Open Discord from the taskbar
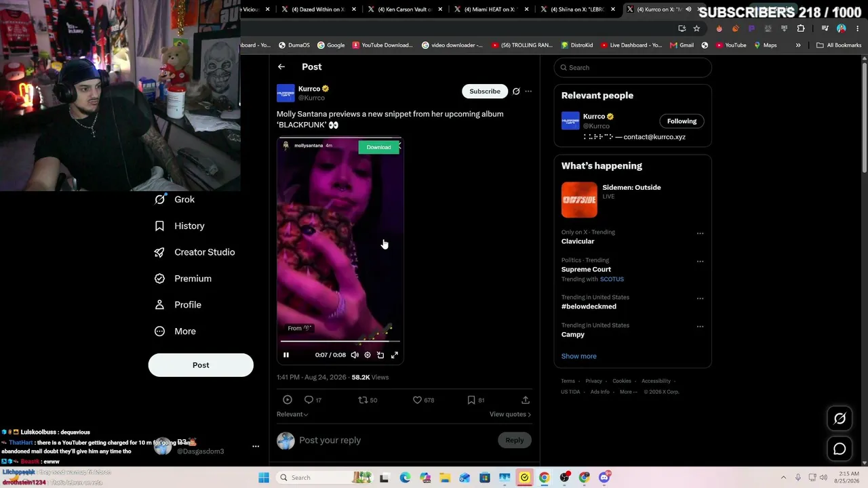The width and height of the screenshot is (868, 488). click(x=604, y=478)
